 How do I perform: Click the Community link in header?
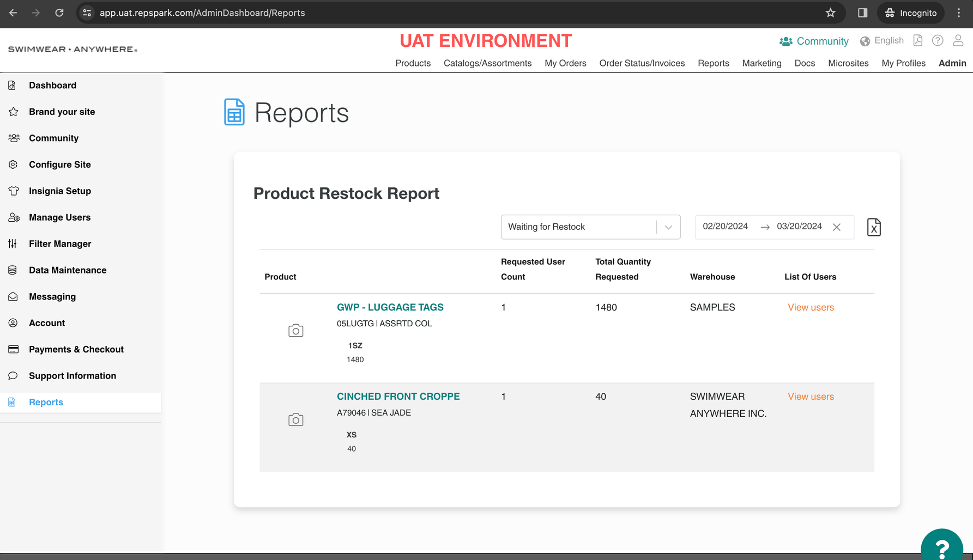(822, 41)
